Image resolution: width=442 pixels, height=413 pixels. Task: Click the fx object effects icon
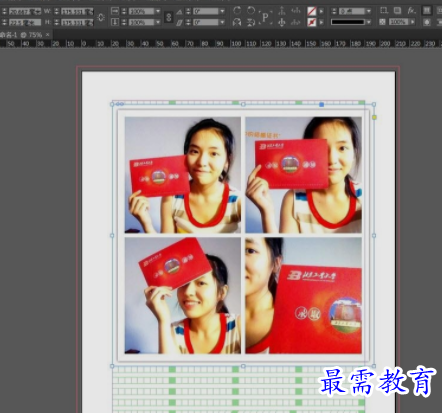click(x=411, y=11)
